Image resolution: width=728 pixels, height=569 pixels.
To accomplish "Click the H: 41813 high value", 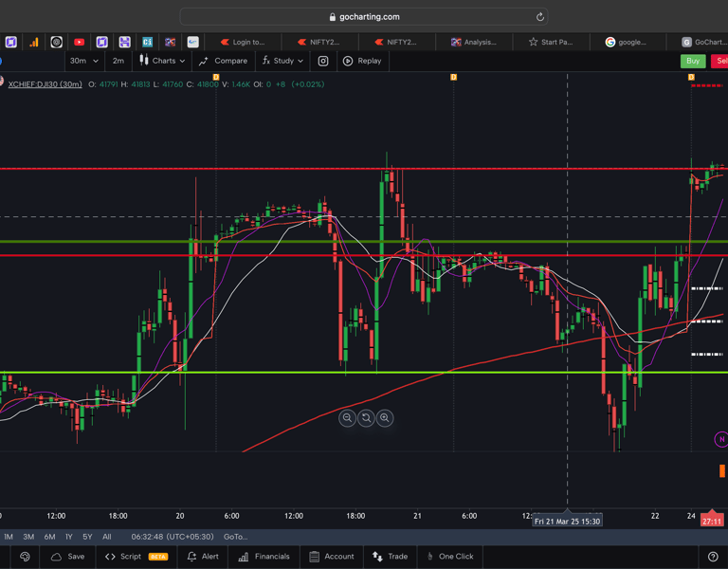I will tap(136, 84).
